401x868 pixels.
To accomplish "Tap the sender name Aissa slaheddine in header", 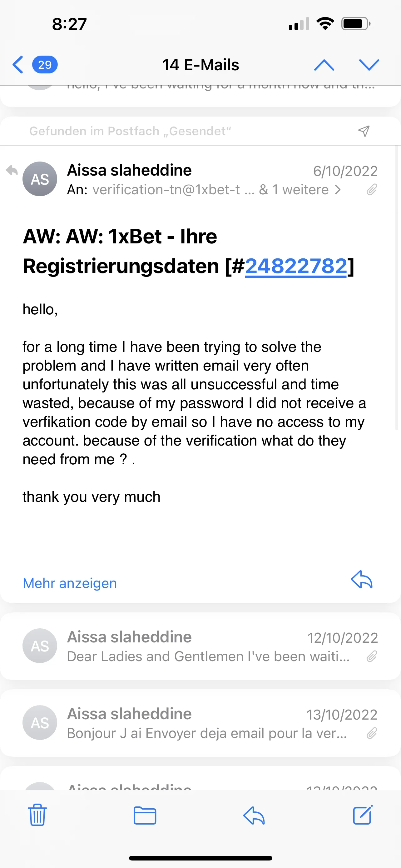I will click(129, 170).
